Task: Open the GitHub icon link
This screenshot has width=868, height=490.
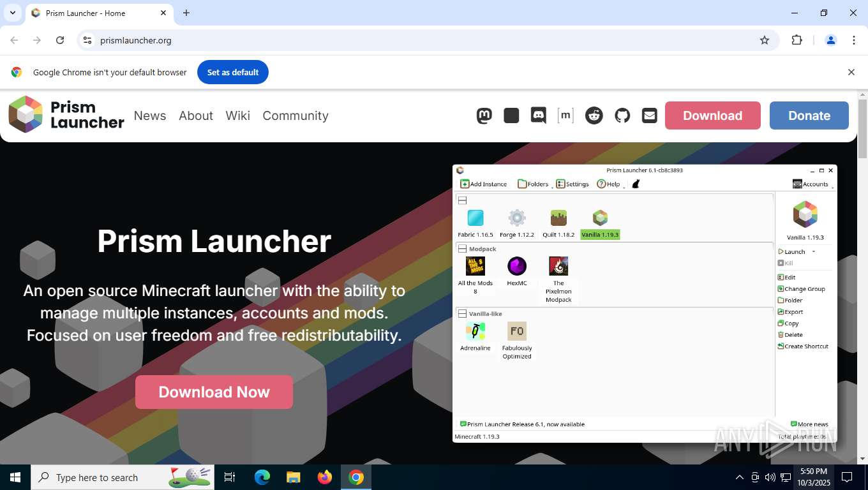Action: [x=622, y=115]
